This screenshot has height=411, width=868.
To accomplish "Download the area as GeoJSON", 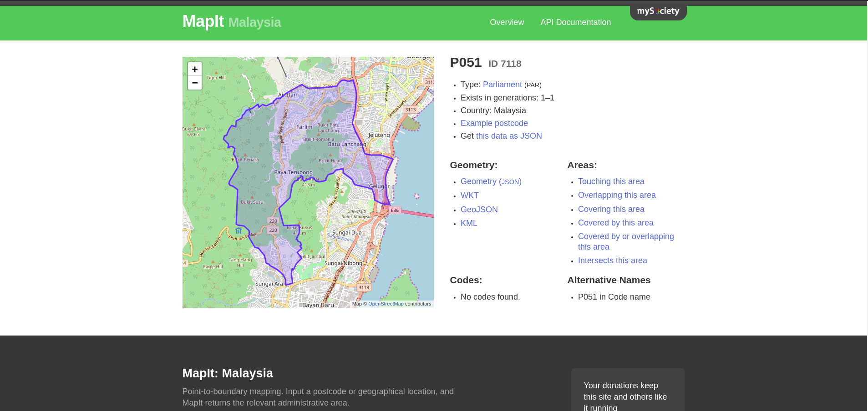I will [479, 210].
